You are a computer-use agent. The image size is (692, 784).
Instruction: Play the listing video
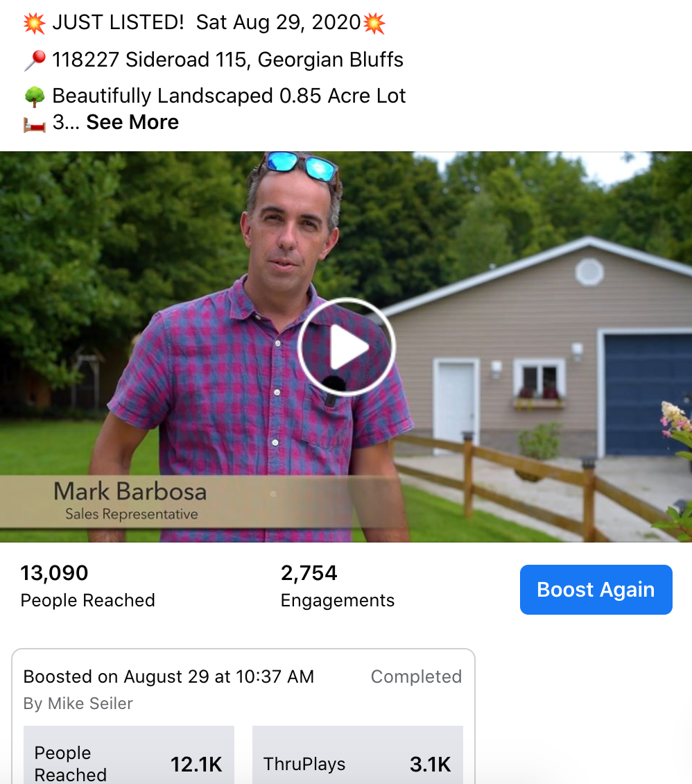[346, 347]
